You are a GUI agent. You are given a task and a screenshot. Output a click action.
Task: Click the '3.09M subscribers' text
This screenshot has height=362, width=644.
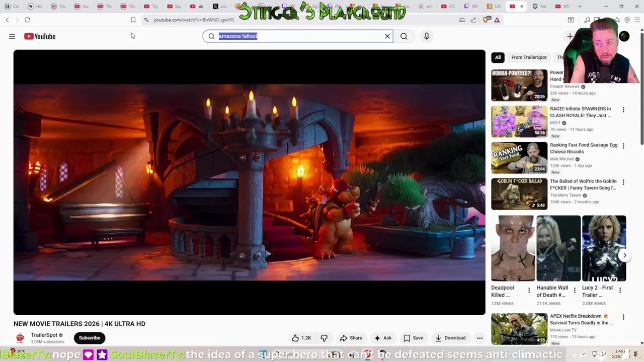[47, 342]
